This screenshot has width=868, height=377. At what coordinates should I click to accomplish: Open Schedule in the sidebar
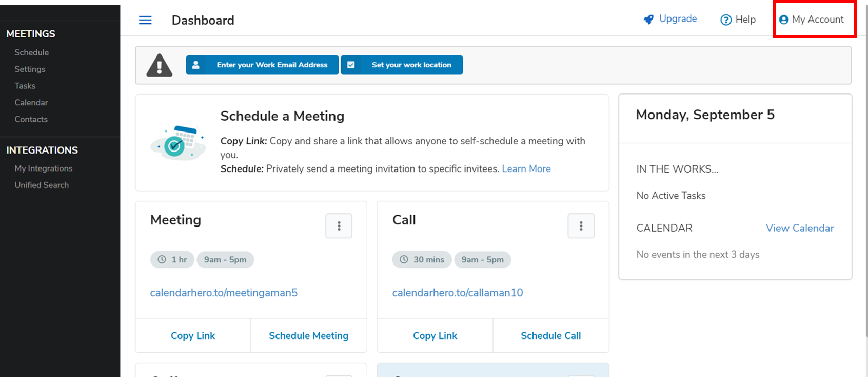32,52
